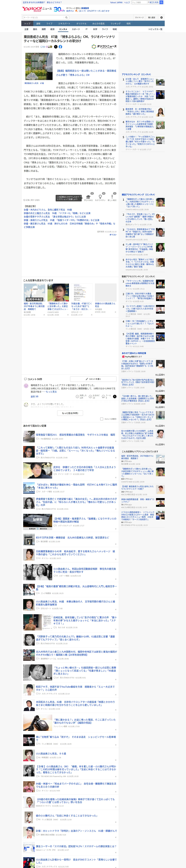186x868 pixels.
Task: Open the comment count bubble showing 50
Action: 43,47
